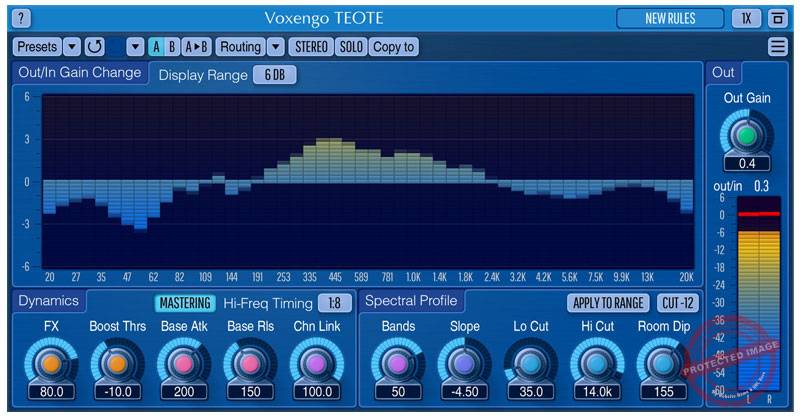Toggle the SOLO button
Viewport: 800px width, 417px height.
click(x=351, y=47)
